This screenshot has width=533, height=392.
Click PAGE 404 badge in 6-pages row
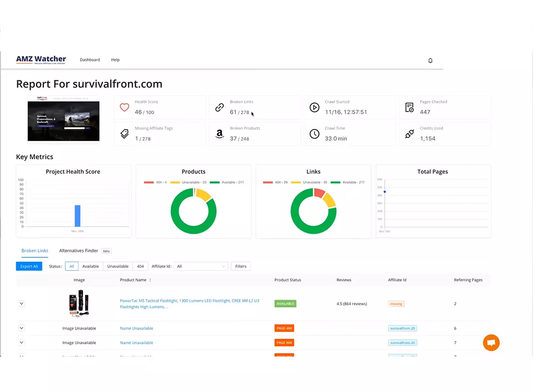(284, 328)
